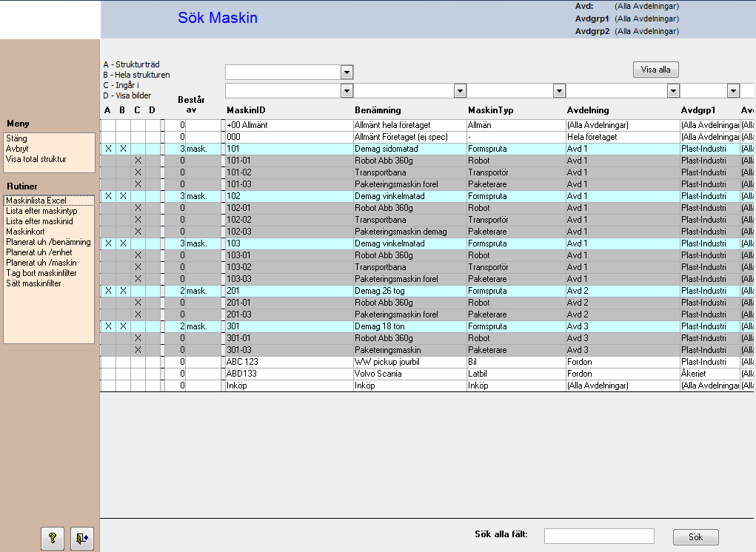Toggle column C X for row 101-01

point(138,161)
